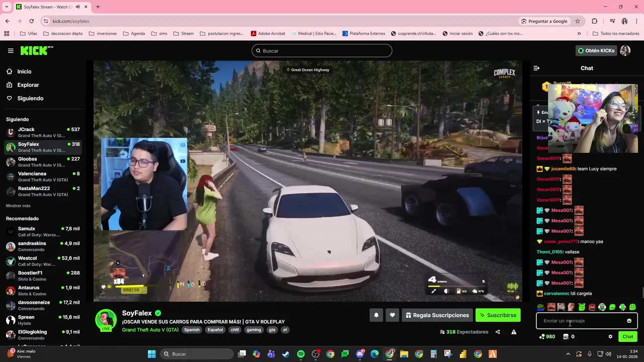Screen dimensions: 644x362
Task: Open new browser tab with plus
Action: [98, 7]
